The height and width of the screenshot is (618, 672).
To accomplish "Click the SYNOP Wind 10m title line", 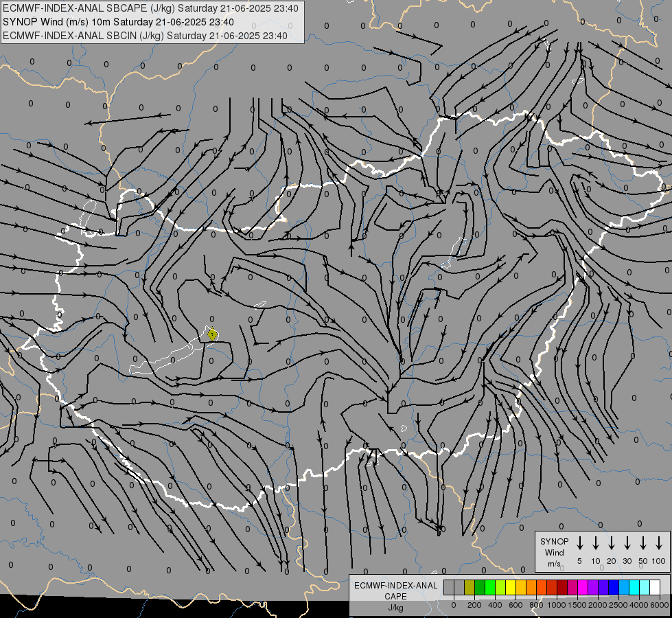I will [118, 22].
